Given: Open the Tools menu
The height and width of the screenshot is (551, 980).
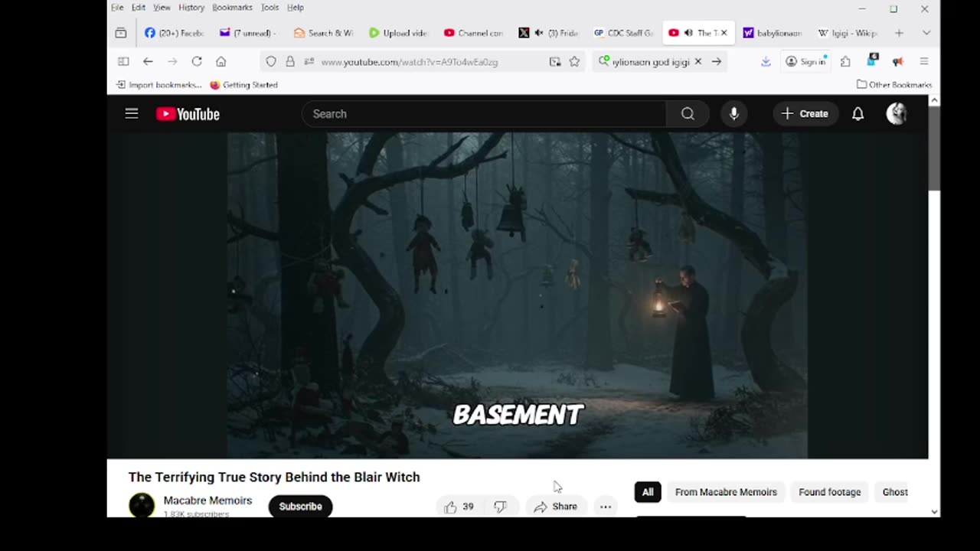Looking at the screenshot, I should [x=269, y=8].
